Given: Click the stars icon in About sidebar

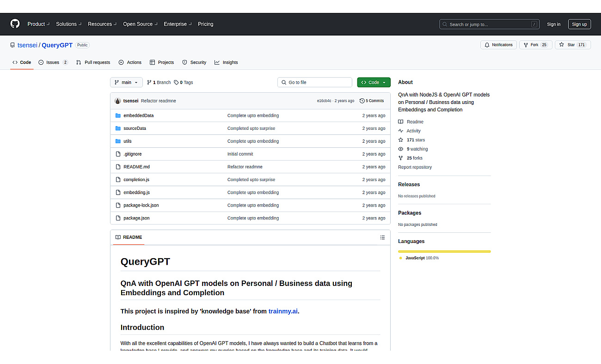Looking at the screenshot, I should pyautogui.click(x=401, y=140).
